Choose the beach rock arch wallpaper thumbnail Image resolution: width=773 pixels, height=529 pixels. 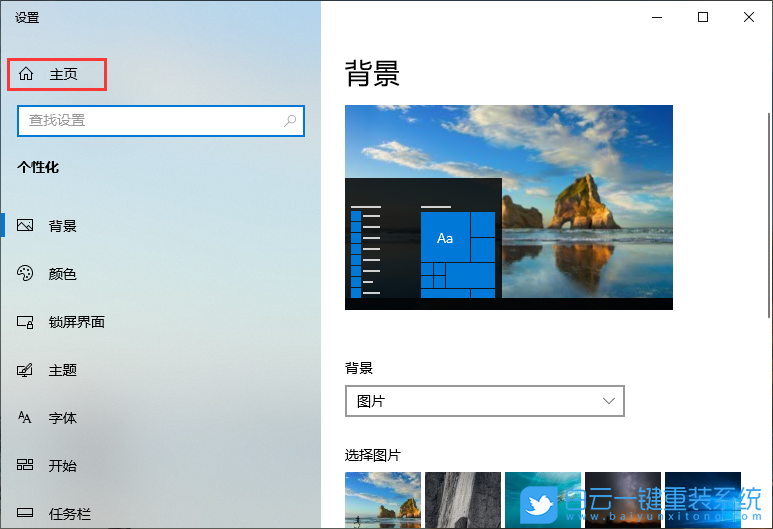[383, 500]
